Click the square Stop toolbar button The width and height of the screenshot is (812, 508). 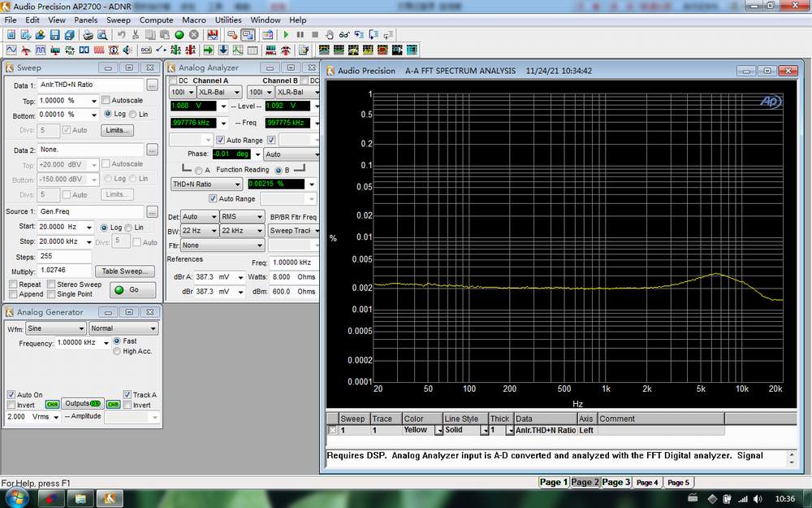pyautogui.click(x=315, y=35)
